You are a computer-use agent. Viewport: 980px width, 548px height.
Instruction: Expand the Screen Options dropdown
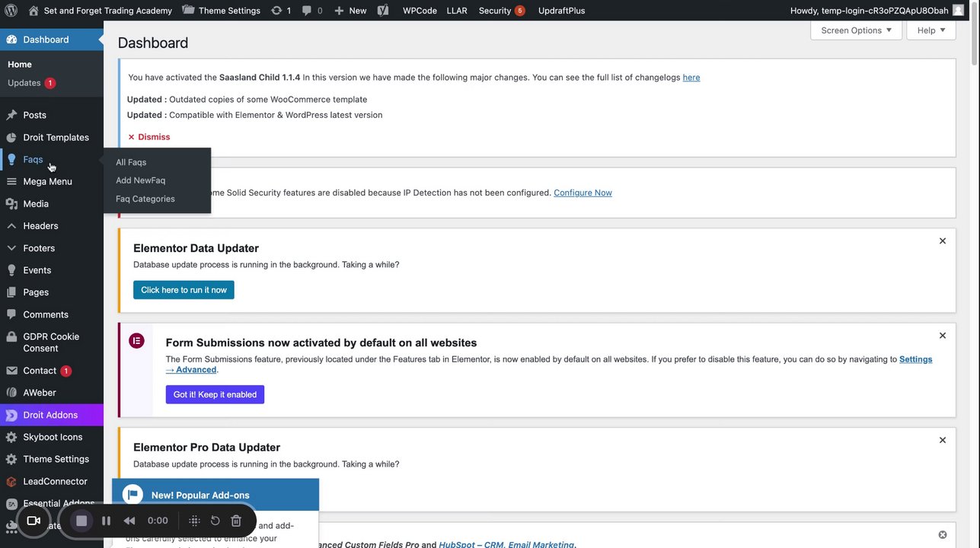[857, 30]
